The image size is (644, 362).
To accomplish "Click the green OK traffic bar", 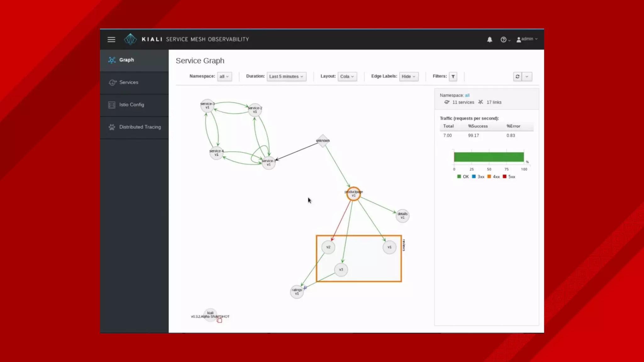I will [x=488, y=157].
